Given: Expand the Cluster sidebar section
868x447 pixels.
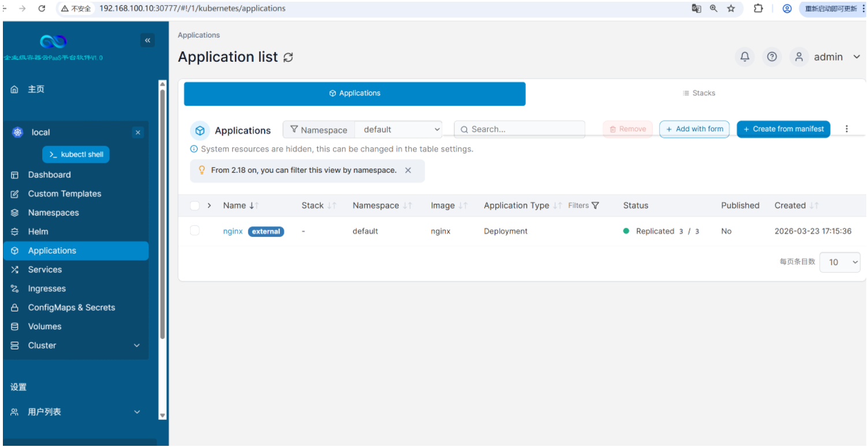Looking at the screenshot, I should 76,345.
